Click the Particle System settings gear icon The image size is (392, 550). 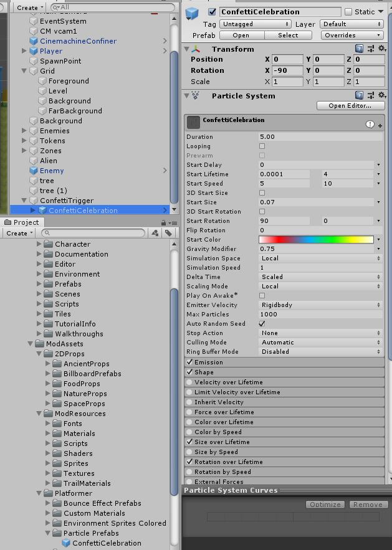point(381,95)
